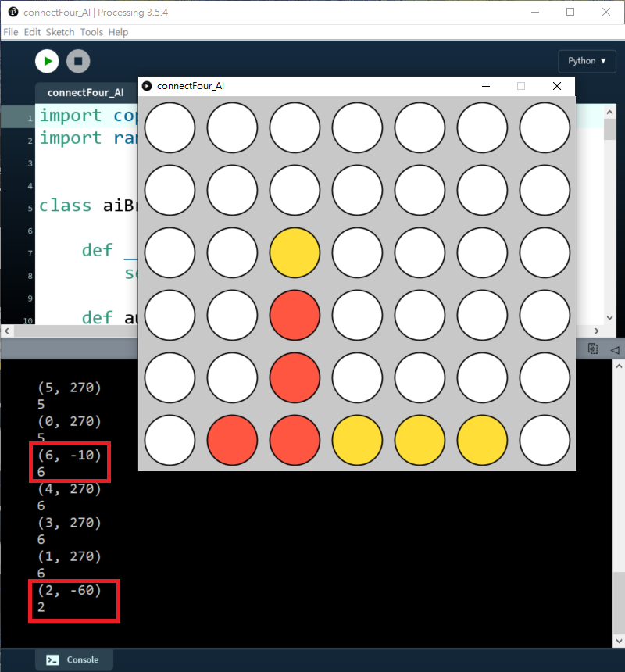
Task: Open the Sketch menu
Action: click(60, 32)
